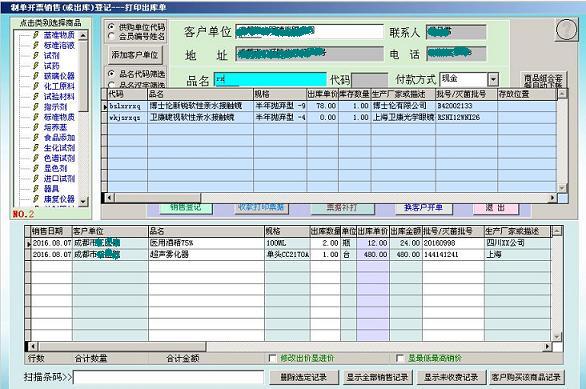
Task: Enable the 修改出价显进价 checkbox
Action: click(x=272, y=358)
